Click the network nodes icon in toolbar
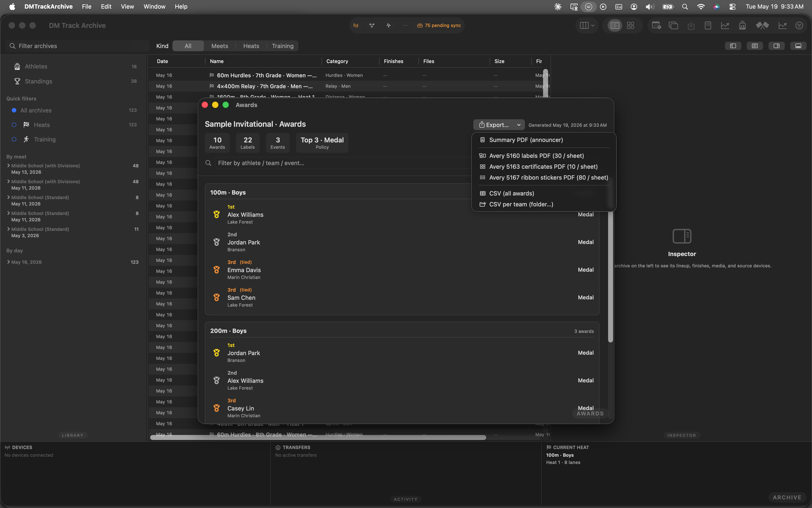Image resolution: width=812 pixels, height=508 pixels. 372,26
